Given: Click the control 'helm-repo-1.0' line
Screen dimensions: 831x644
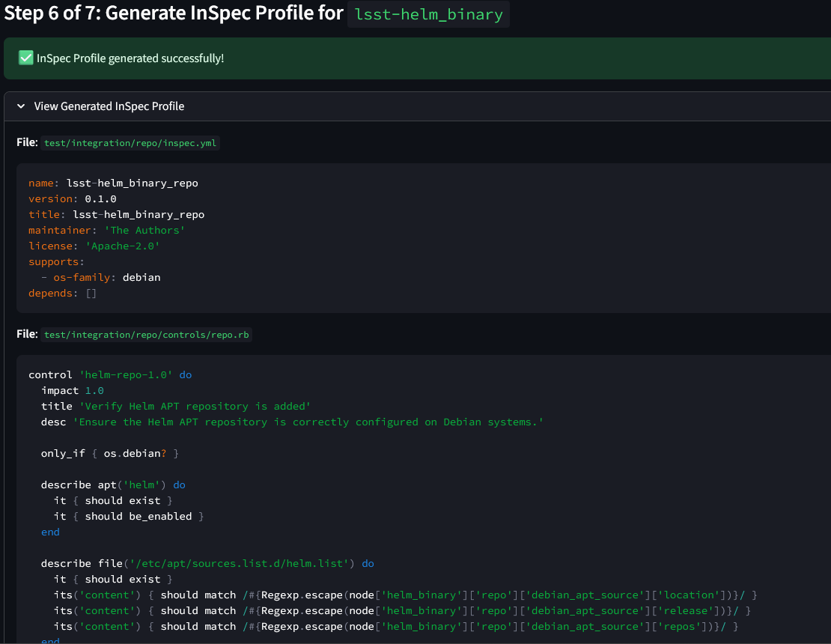Looking at the screenshot, I should pos(110,374).
